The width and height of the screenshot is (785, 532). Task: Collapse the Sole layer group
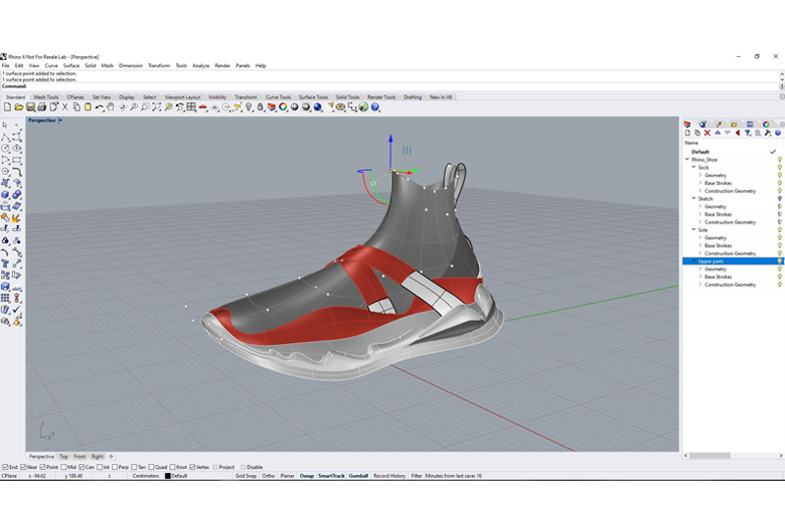(x=694, y=230)
